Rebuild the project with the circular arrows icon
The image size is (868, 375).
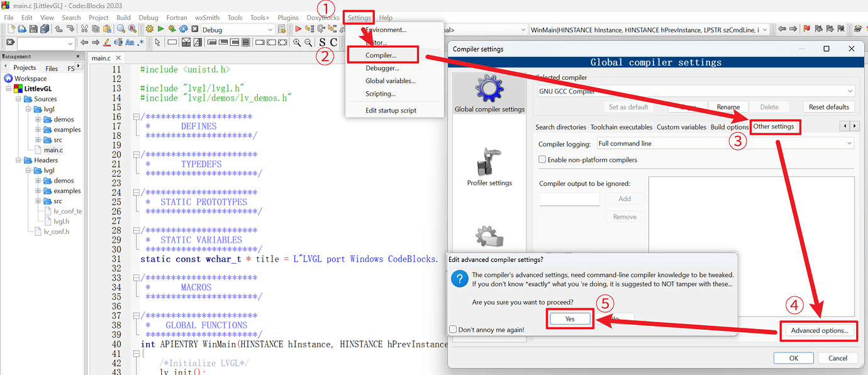[x=183, y=29]
